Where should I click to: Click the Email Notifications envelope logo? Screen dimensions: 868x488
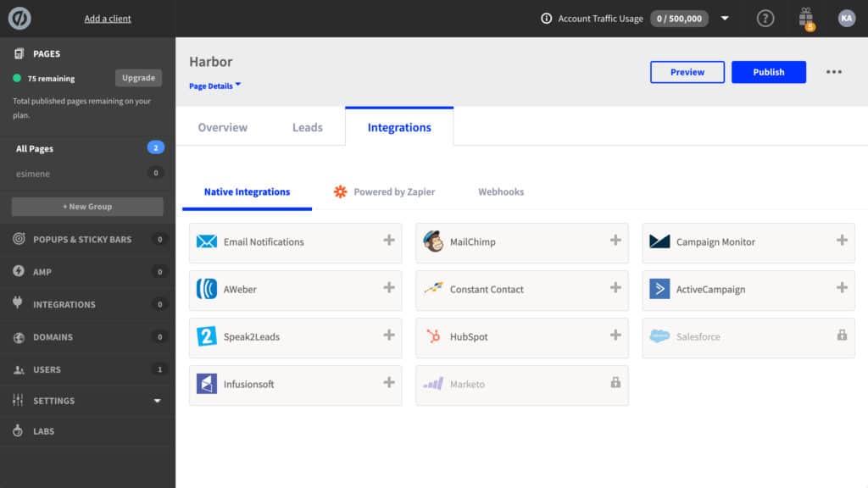[x=207, y=241]
